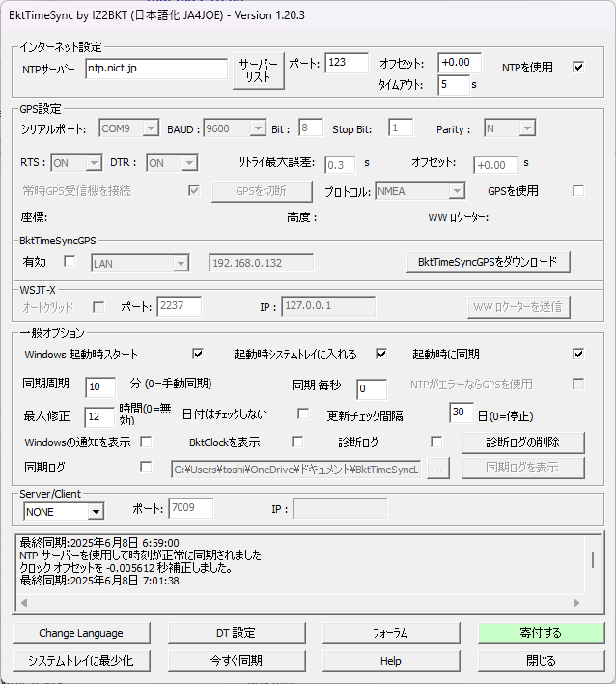This screenshot has width=616, height=684.
Task: Click the WSJT-X ポート 2237 field
Action: pyautogui.click(x=180, y=306)
